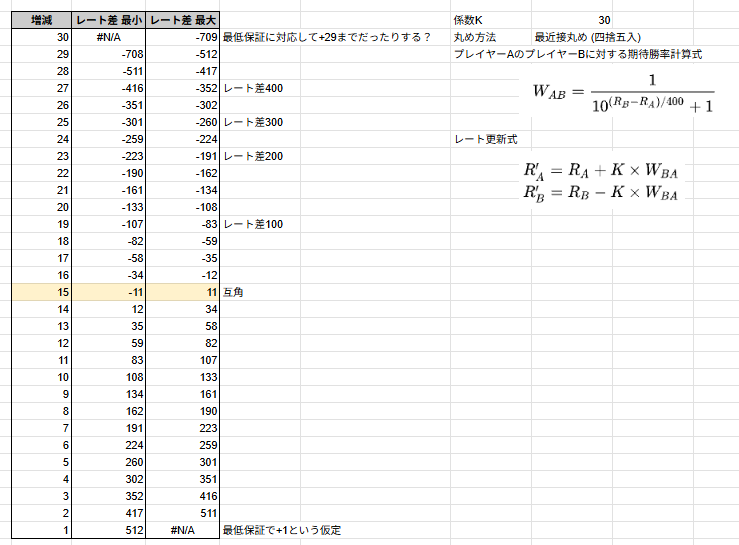
Task: Select the cell with value 58
Action: 182,326
